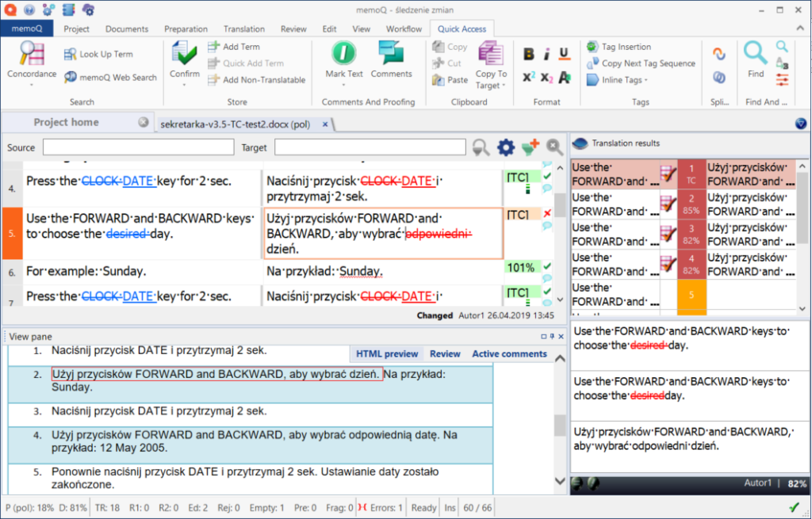
Task: Toggle underline formatting
Action: click(x=564, y=54)
